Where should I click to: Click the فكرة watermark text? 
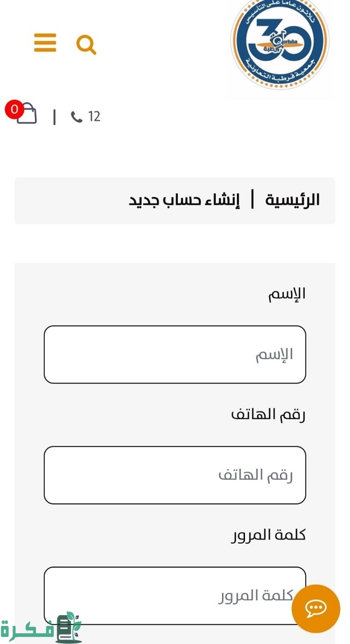(26, 630)
